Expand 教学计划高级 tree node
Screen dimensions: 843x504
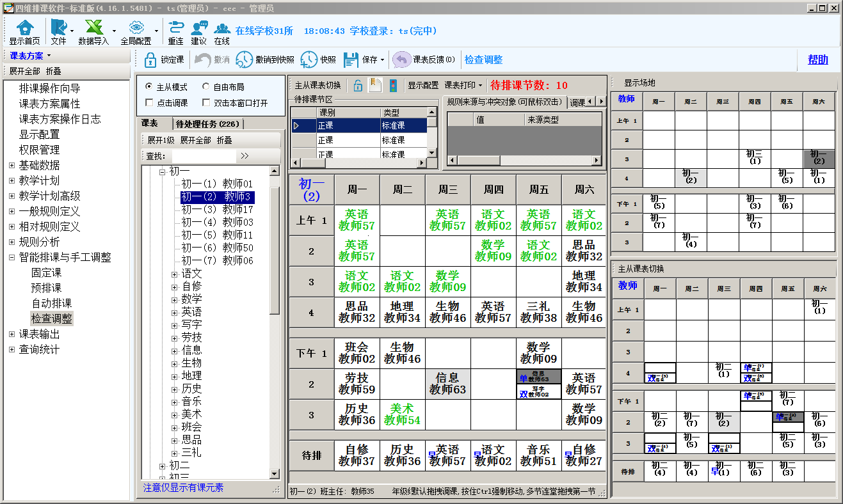tap(12, 196)
